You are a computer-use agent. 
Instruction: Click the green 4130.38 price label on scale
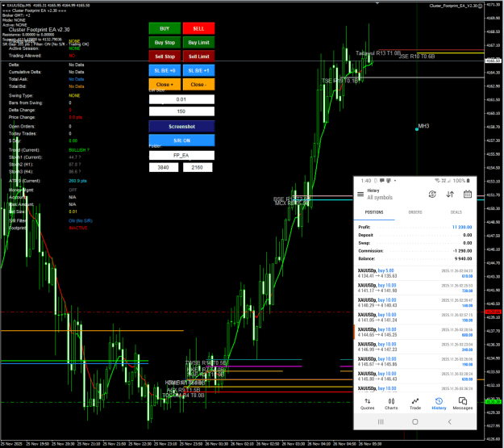[x=493, y=402]
